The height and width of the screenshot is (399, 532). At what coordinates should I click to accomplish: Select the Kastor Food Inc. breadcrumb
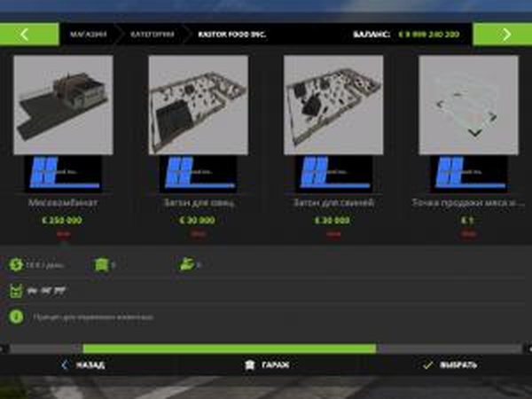pyautogui.click(x=232, y=35)
